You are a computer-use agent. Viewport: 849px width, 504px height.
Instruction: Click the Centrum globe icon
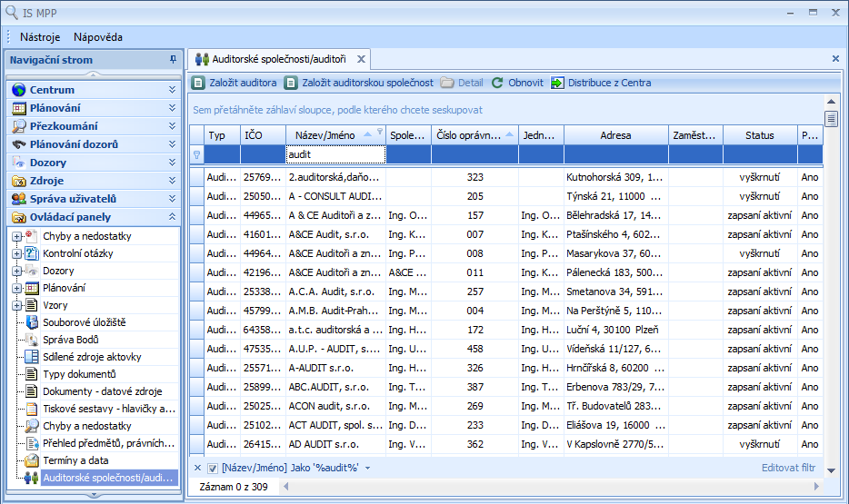click(x=19, y=90)
